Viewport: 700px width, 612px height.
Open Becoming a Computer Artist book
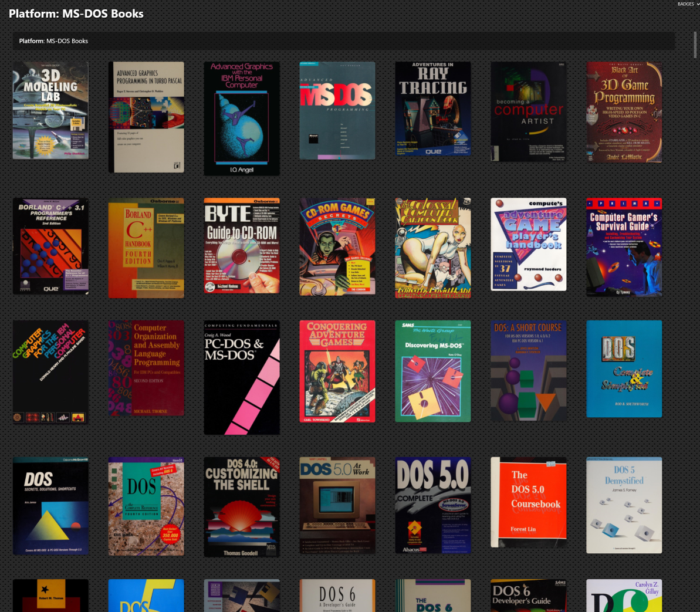coord(529,111)
